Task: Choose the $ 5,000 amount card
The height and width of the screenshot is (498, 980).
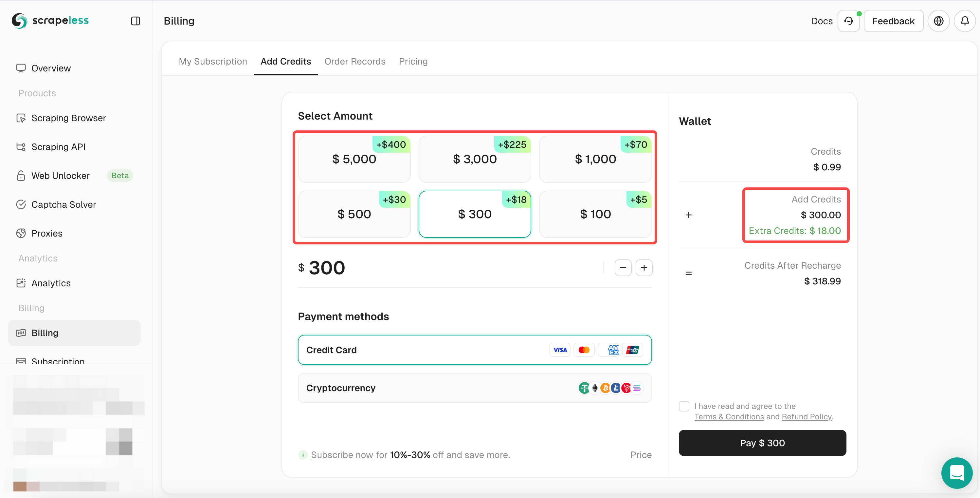Action: pyautogui.click(x=354, y=159)
